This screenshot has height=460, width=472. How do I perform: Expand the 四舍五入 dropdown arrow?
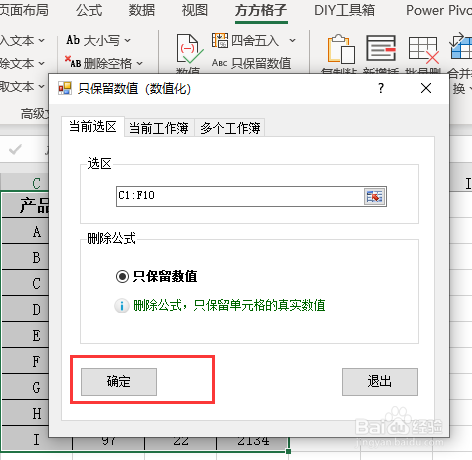pos(292,41)
